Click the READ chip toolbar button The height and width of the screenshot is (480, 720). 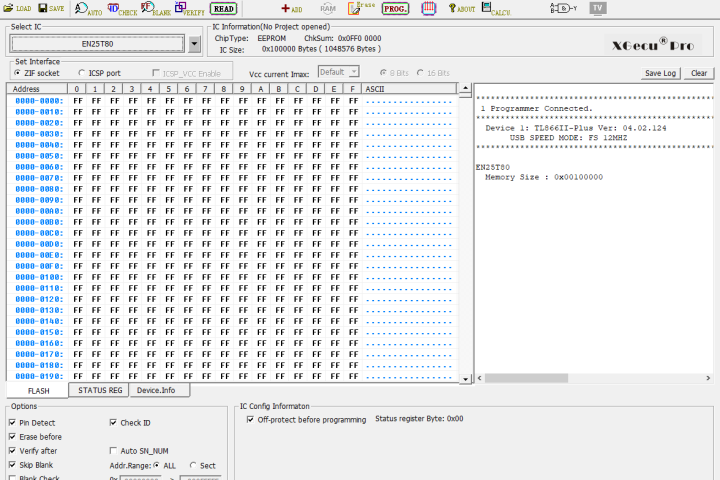224,9
